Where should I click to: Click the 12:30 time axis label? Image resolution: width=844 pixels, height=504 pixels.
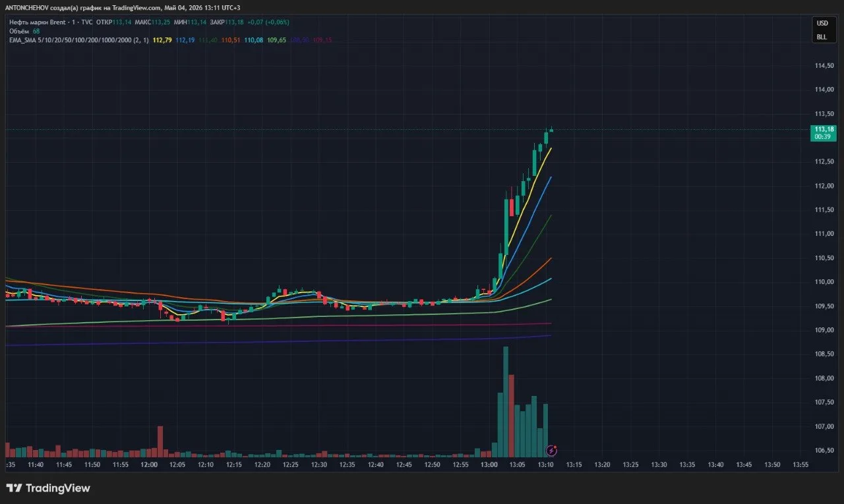pos(319,465)
